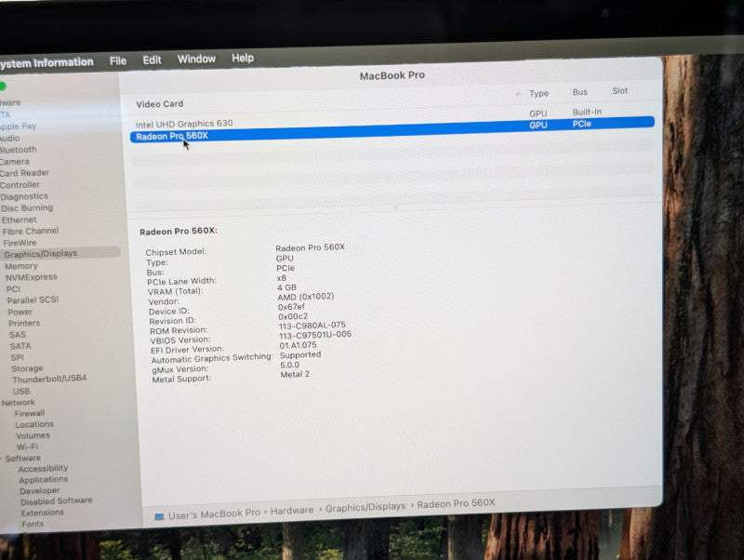Click the Vendor value AMD (0x1002)
The width and height of the screenshot is (744, 560).
click(x=306, y=297)
